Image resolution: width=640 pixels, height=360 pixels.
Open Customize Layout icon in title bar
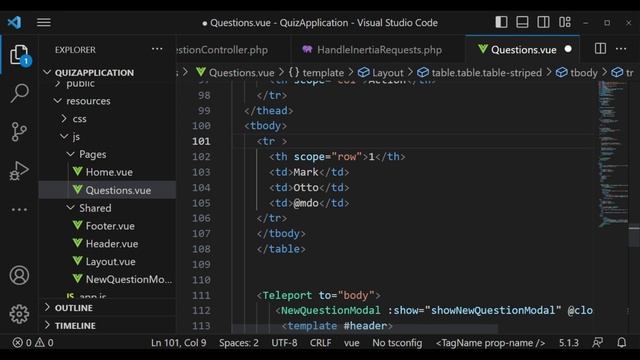tap(564, 22)
